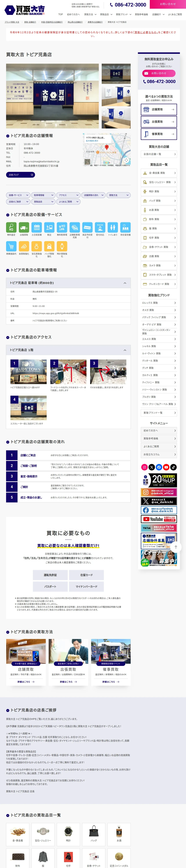
Task: Open 買取参考価格 in header navigation
Action: pyautogui.click(x=141, y=14)
